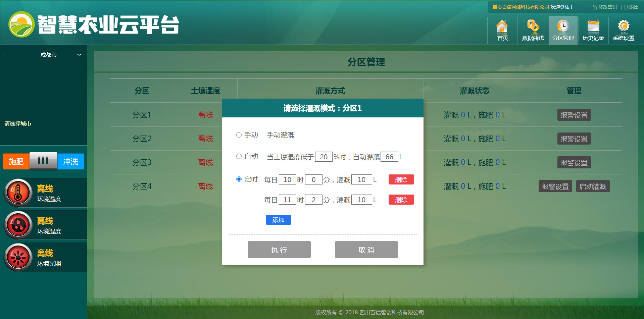Select the 自动 automatic irrigation radio button
The height and width of the screenshot is (319, 644).
tap(239, 156)
